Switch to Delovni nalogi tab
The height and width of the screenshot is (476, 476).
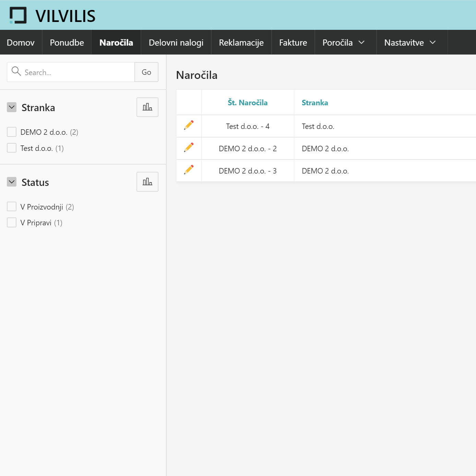pyautogui.click(x=176, y=43)
